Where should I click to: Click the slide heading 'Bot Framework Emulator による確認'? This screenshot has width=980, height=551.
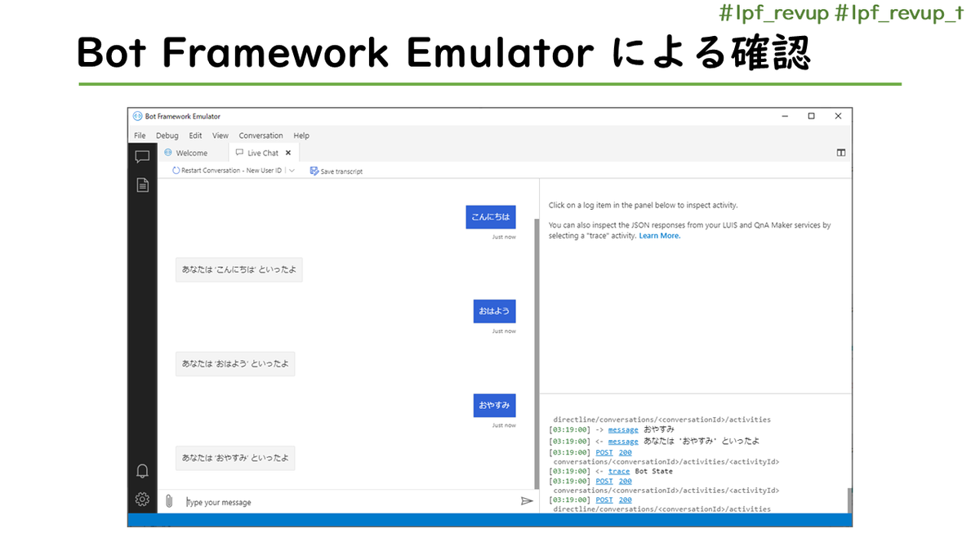point(443,53)
